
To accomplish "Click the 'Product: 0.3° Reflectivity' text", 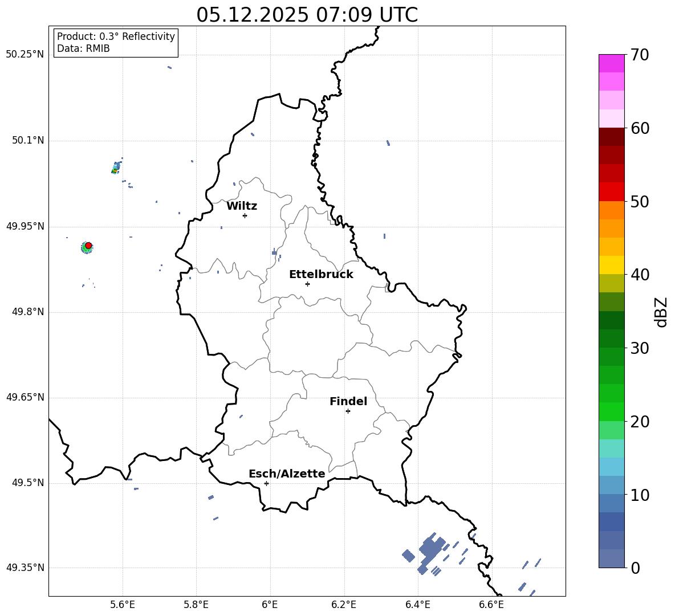I will 116,36.
